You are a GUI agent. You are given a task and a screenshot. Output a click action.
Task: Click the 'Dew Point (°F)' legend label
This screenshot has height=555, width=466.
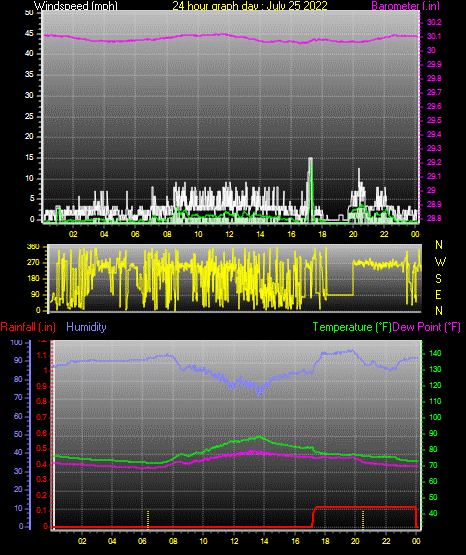(x=426, y=327)
